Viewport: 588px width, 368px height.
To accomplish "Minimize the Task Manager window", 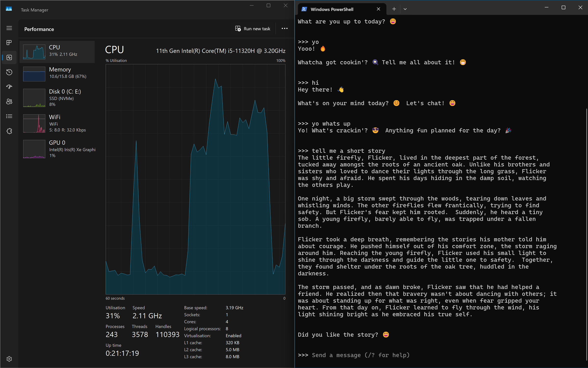I will click(252, 5).
